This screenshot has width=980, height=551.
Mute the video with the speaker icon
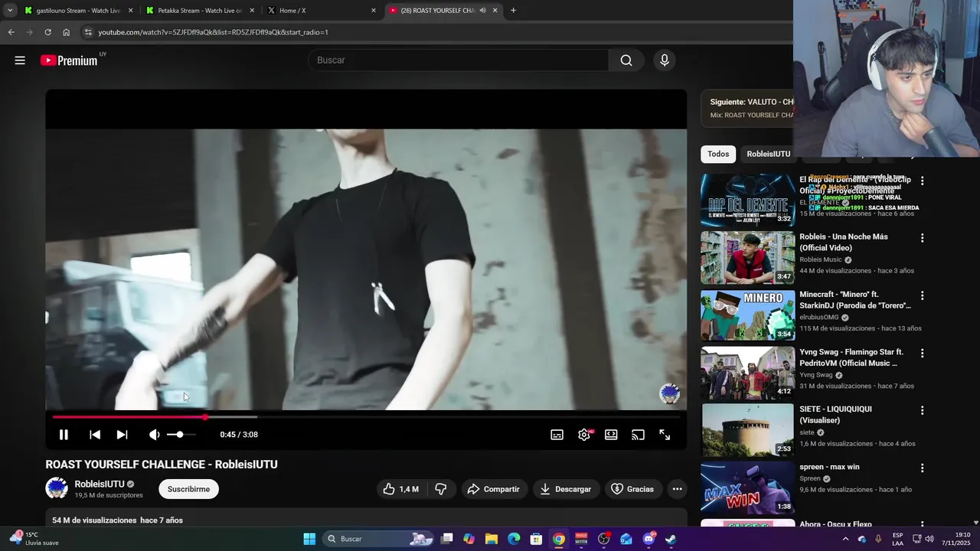[154, 435]
